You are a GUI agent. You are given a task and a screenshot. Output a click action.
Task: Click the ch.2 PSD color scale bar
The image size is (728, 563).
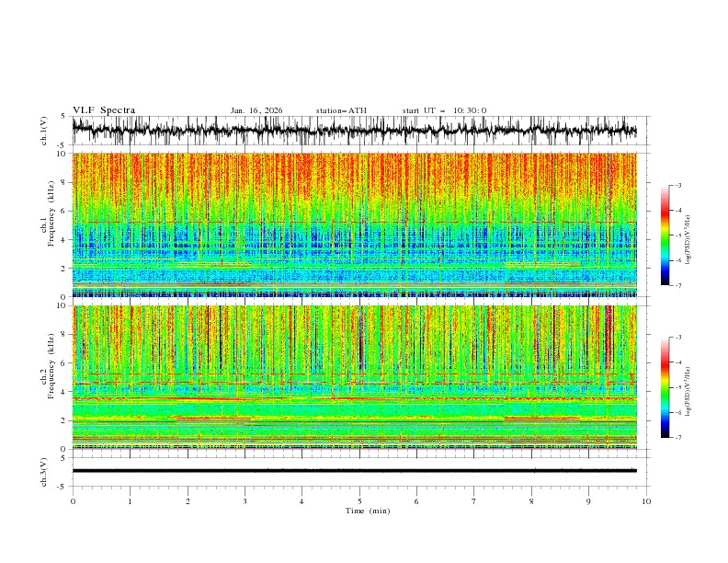[665, 387]
